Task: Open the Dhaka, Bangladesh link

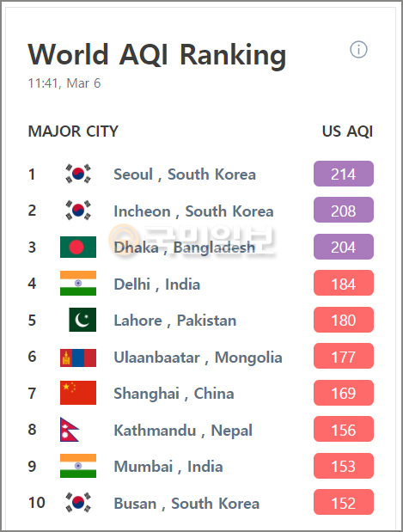Action: pos(184,248)
